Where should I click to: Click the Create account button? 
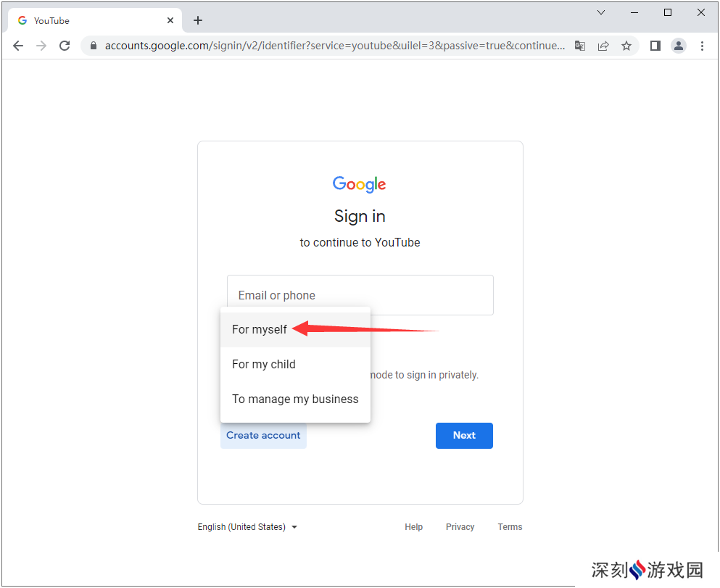pyautogui.click(x=263, y=435)
